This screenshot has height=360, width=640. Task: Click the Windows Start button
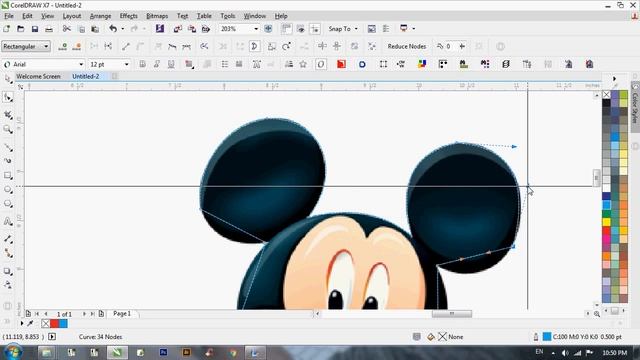[x=13, y=352]
